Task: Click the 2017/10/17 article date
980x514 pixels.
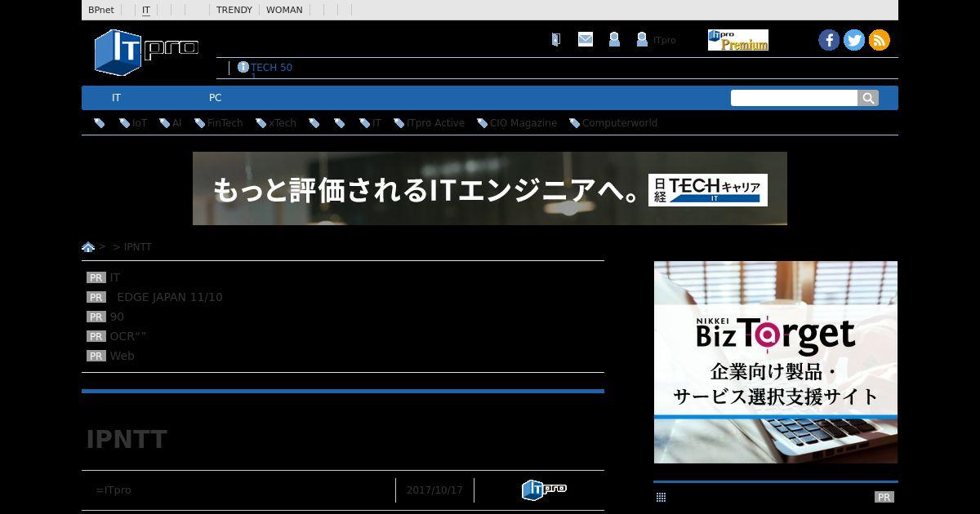Action: [434, 490]
